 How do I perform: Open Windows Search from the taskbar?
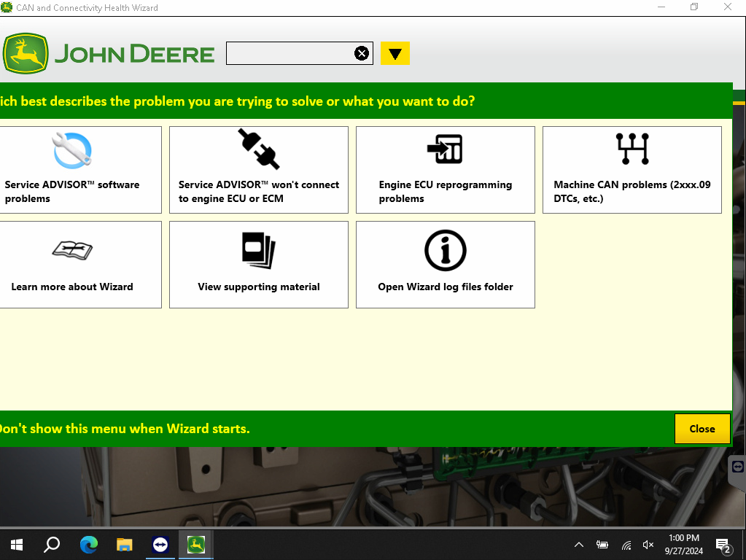pos(51,545)
